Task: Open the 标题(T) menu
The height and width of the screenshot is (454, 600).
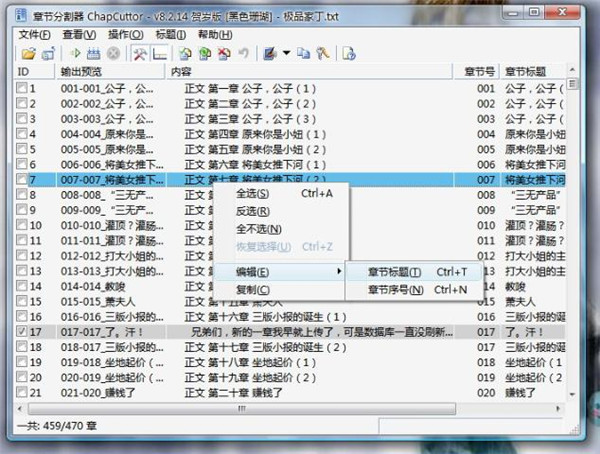Action: (171, 35)
